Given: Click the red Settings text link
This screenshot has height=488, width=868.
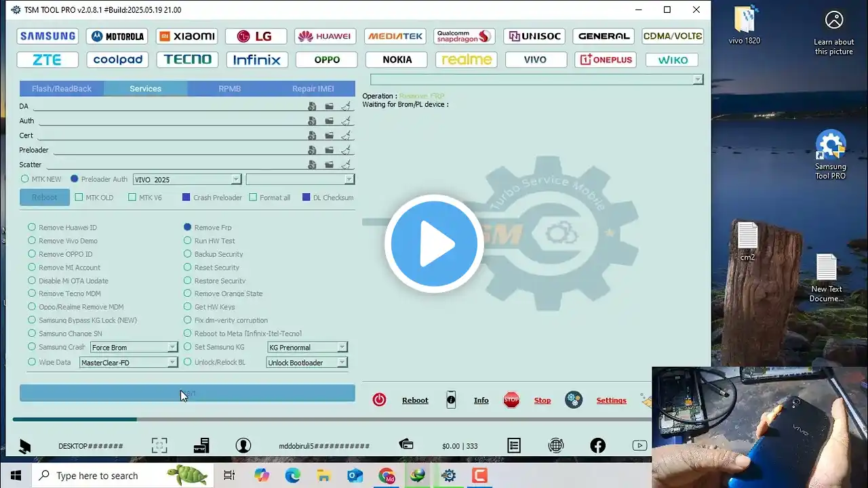Looking at the screenshot, I should [x=611, y=401].
